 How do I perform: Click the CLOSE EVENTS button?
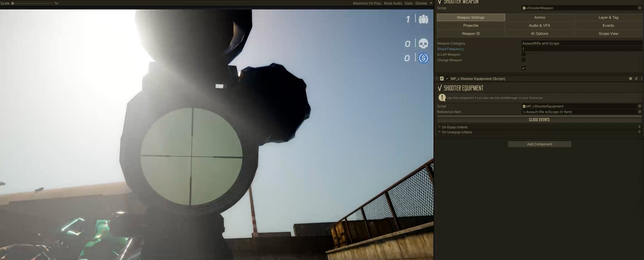click(x=539, y=120)
